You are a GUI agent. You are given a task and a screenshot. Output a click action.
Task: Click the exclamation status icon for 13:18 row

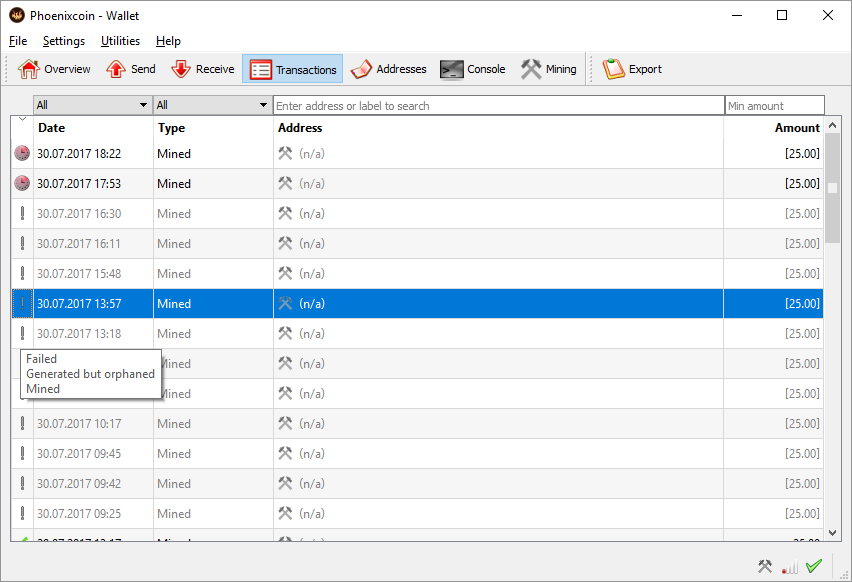22,333
